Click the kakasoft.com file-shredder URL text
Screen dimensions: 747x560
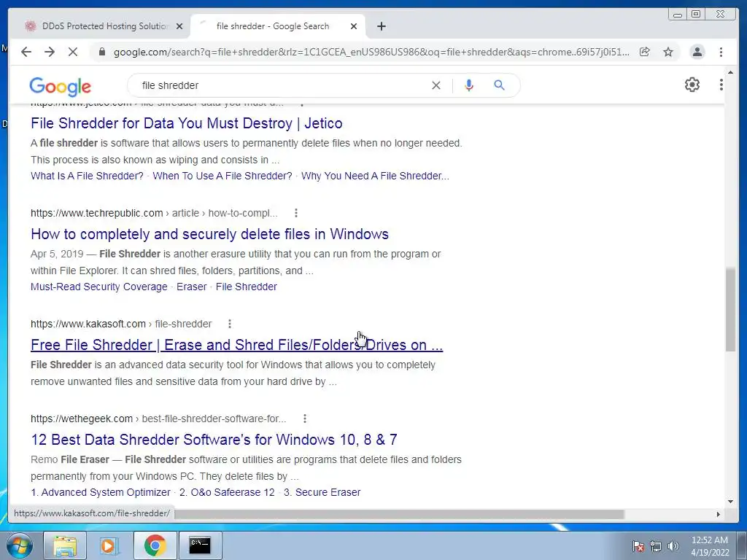tap(121, 324)
